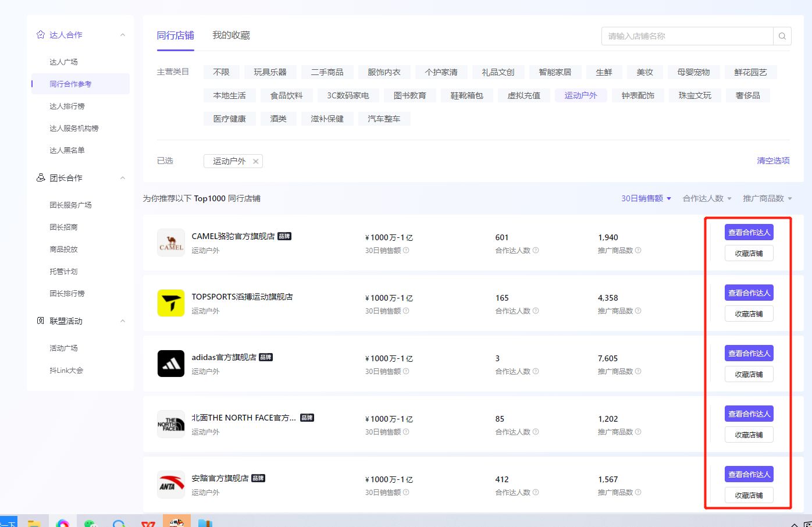Viewport: 812px width, 527px height.
Task: Click the 达人合作 star icon
Action: pos(41,35)
